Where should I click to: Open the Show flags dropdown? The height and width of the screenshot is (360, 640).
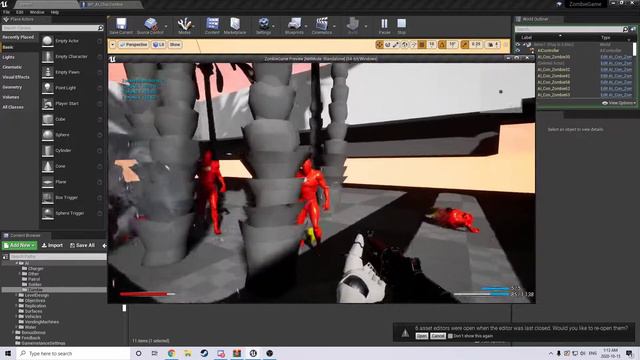click(175, 44)
